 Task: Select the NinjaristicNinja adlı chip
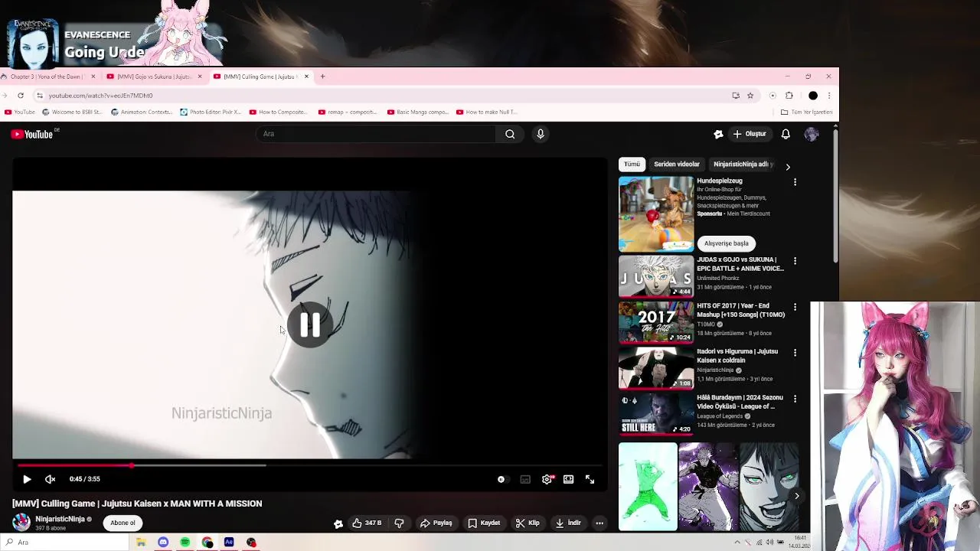(743, 165)
